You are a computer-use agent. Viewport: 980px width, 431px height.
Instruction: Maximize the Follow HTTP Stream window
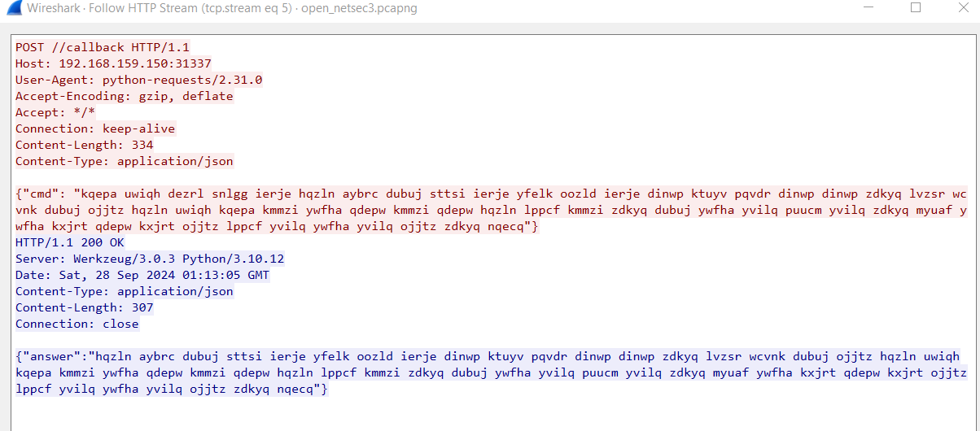(x=916, y=8)
